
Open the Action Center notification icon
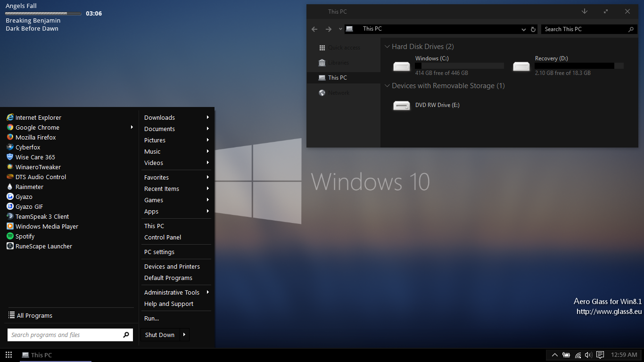pyautogui.click(x=600, y=355)
